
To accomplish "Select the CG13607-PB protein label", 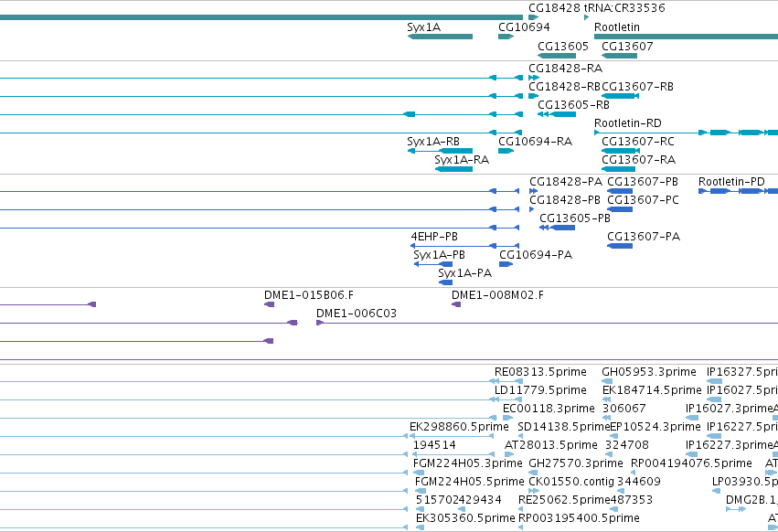I will point(643,182).
